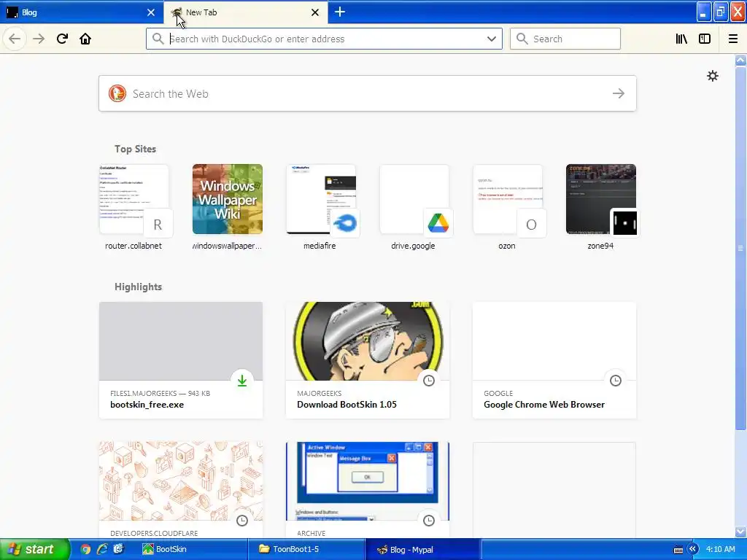The image size is (747, 560).
Task: Focus the DuckDuckGo address bar
Action: [x=324, y=39]
